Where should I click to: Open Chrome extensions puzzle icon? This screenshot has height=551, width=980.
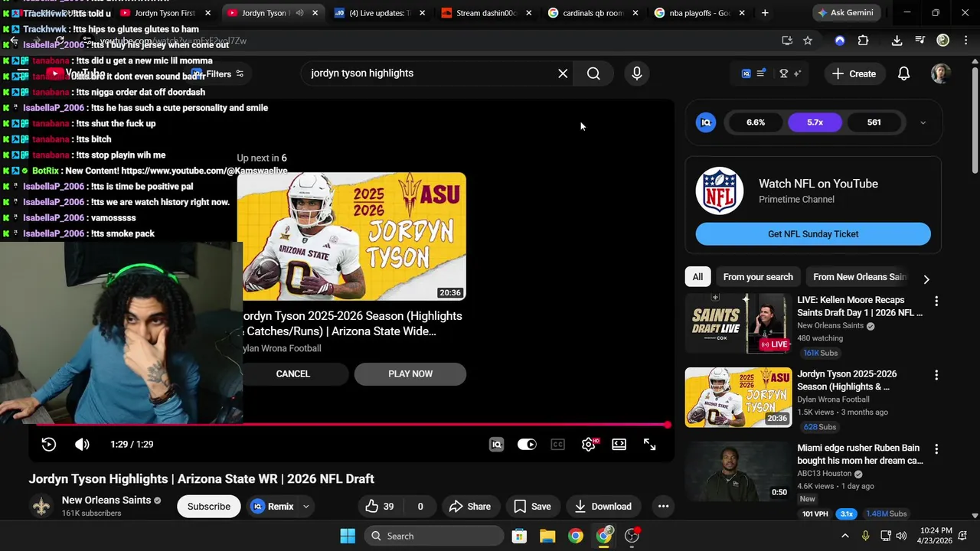coord(863,41)
